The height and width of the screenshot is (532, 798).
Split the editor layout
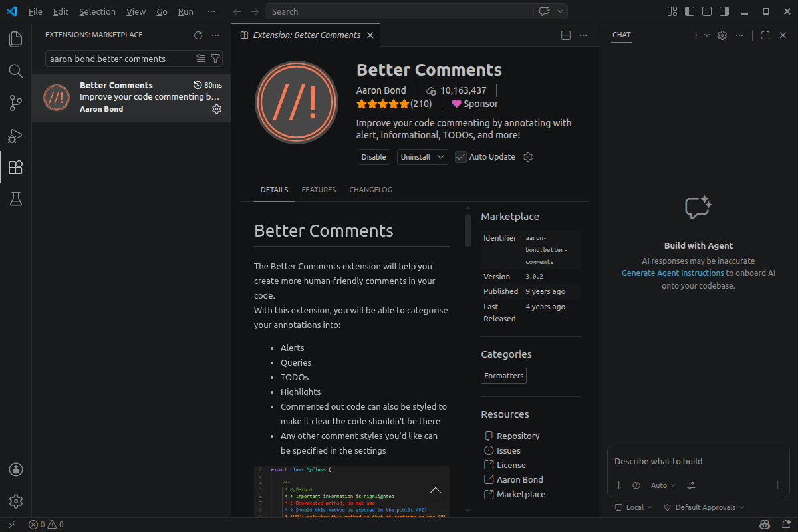click(566, 35)
